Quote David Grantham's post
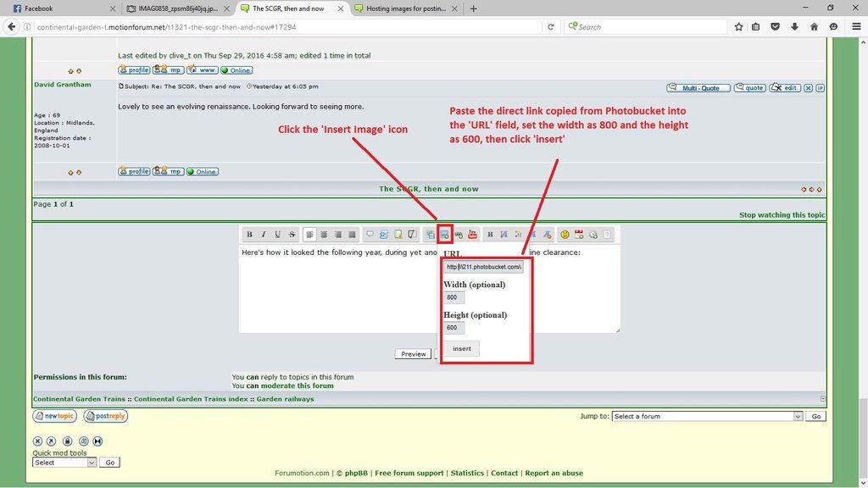Viewport: 868px width, 488px height. pos(749,88)
